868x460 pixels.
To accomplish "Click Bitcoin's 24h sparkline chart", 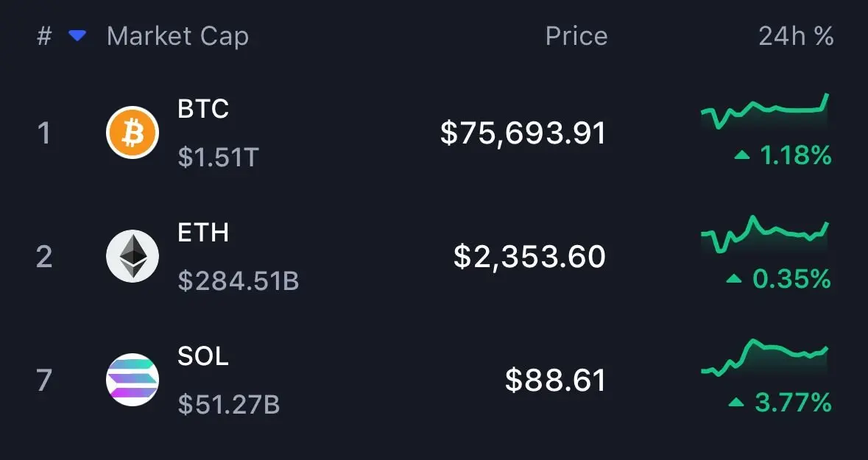I will click(765, 113).
